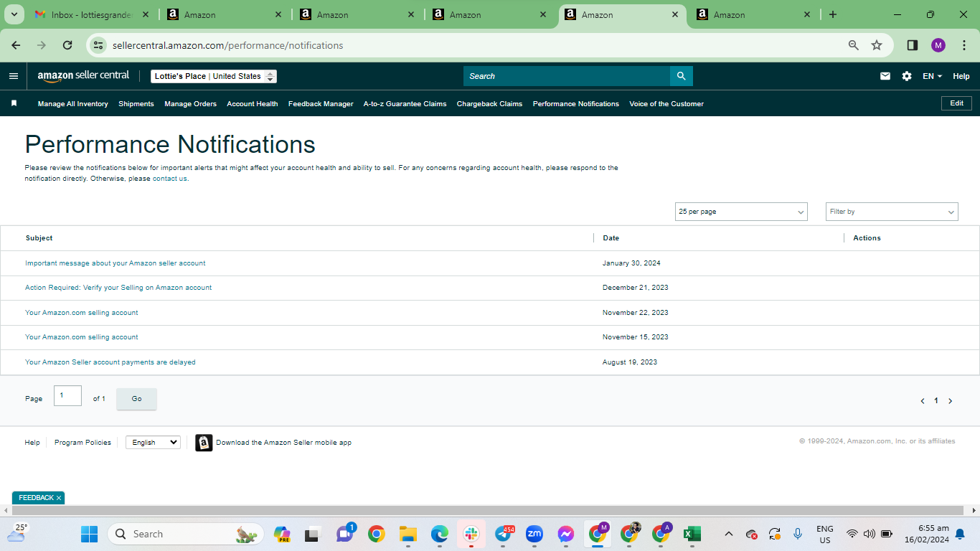980x551 pixels.
Task: Open the Chrome profile avatar M
Action: point(938,45)
